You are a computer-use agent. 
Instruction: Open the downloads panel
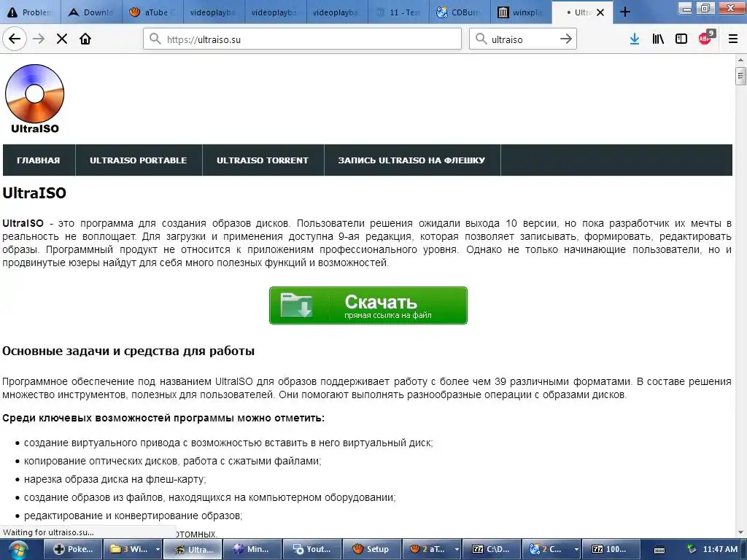(x=635, y=39)
